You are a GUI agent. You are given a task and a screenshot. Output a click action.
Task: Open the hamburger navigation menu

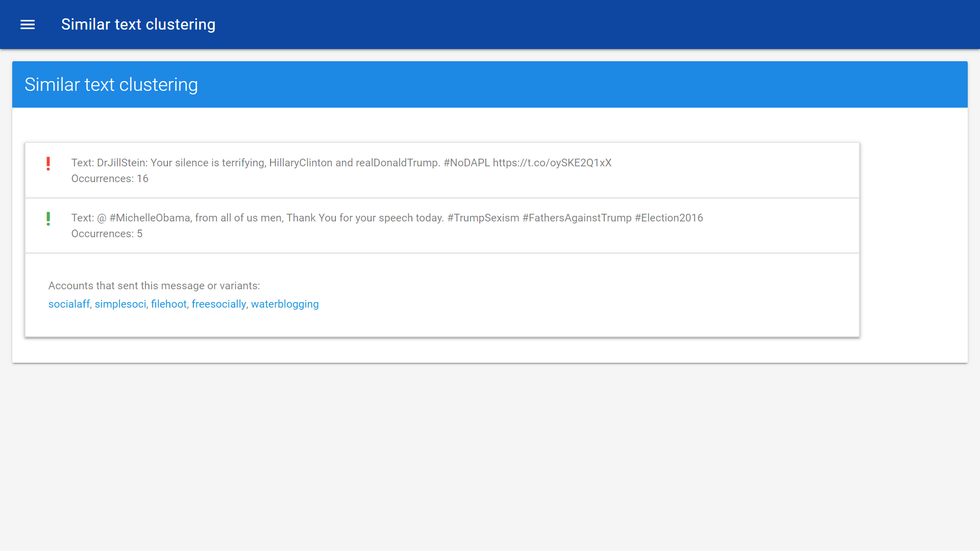click(x=28, y=24)
